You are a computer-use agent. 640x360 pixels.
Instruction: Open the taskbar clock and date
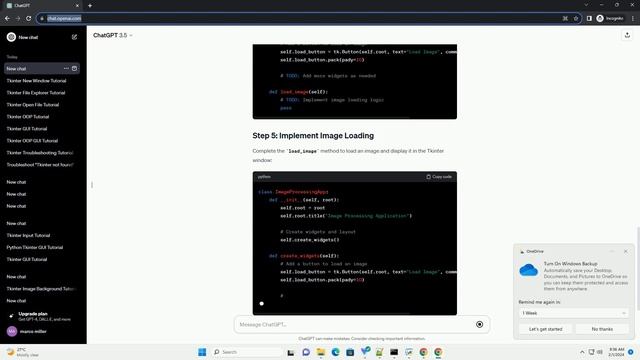pos(616,352)
